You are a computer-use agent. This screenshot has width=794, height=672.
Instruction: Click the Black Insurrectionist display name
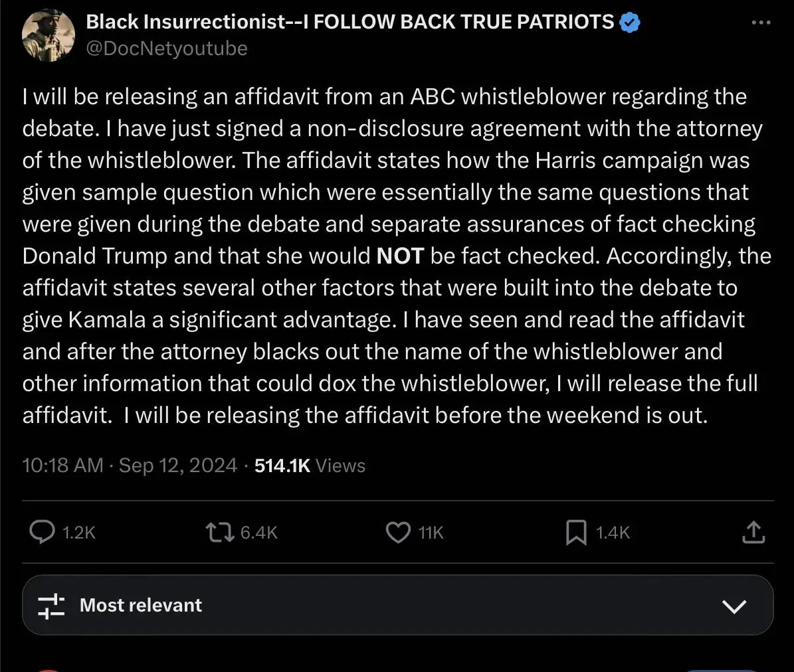[x=349, y=22]
